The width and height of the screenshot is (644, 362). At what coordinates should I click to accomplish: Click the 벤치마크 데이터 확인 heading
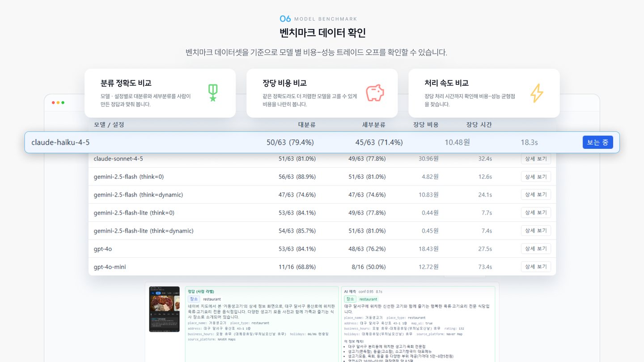[x=322, y=33]
